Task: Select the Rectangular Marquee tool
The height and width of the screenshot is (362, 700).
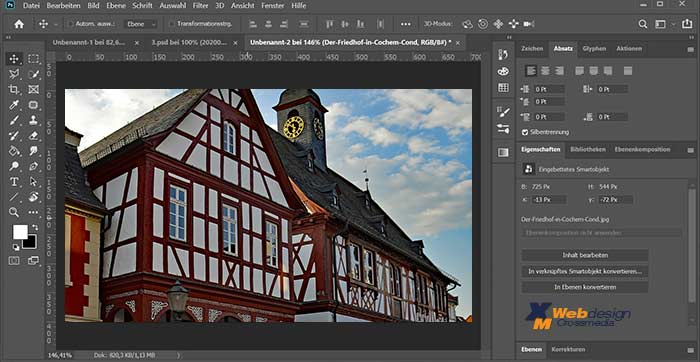Action: pyautogui.click(x=33, y=59)
